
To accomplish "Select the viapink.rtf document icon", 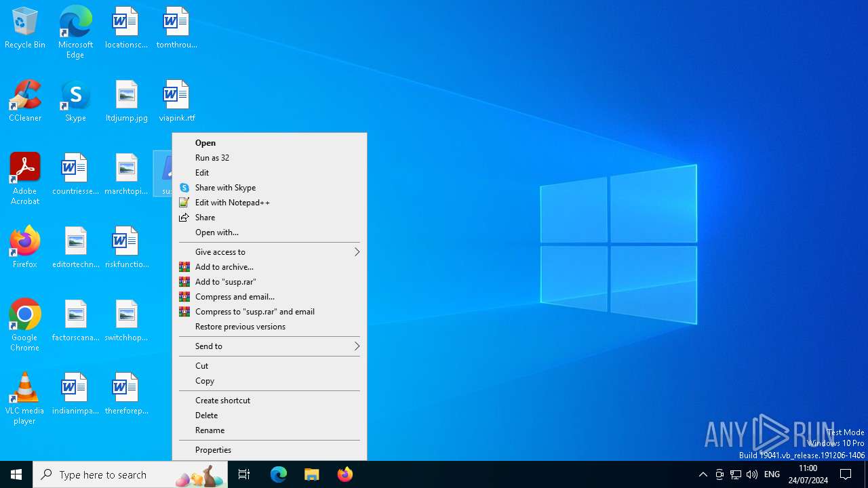I will pos(176,102).
